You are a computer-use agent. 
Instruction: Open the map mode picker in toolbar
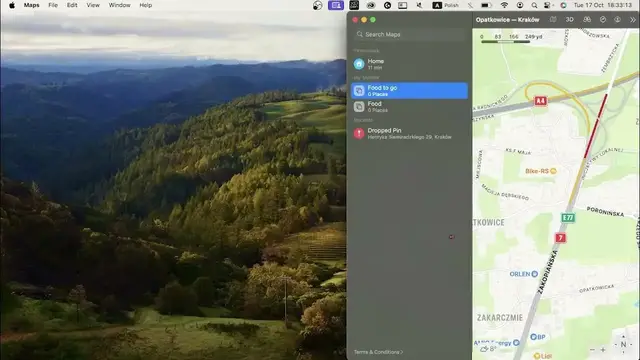[553, 20]
